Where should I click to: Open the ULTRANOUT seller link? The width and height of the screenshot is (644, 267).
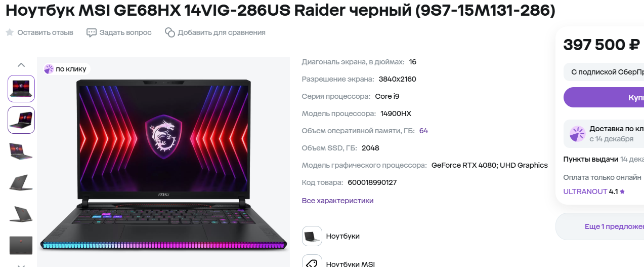point(585,192)
